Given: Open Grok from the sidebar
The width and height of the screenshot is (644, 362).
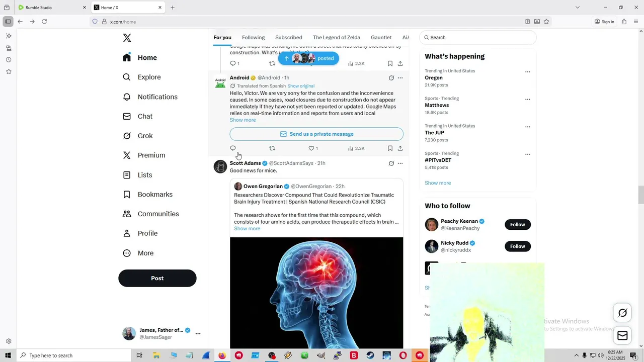Looking at the screenshot, I should pyautogui.click(x=137, y=136).
